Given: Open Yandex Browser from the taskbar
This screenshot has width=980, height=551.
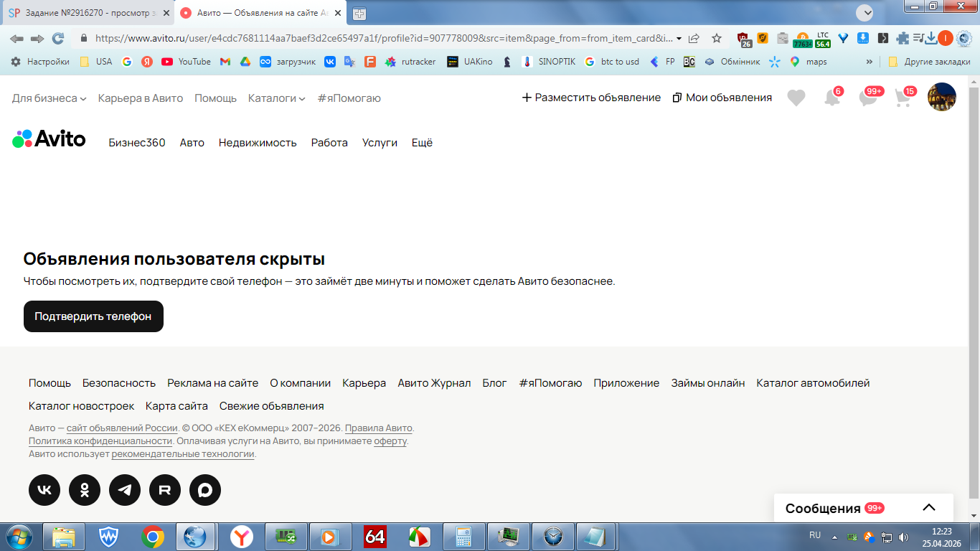Looking at the screenshot, I should click(242, 537).
